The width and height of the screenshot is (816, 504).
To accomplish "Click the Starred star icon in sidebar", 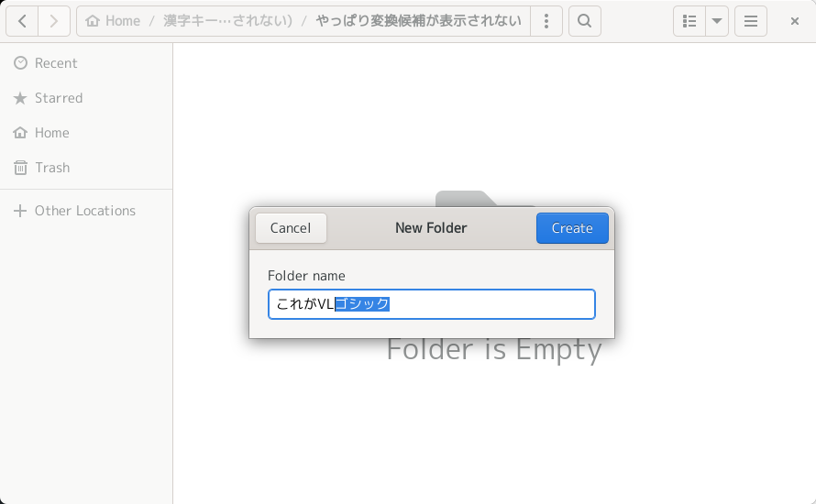I will pos(20,98).
